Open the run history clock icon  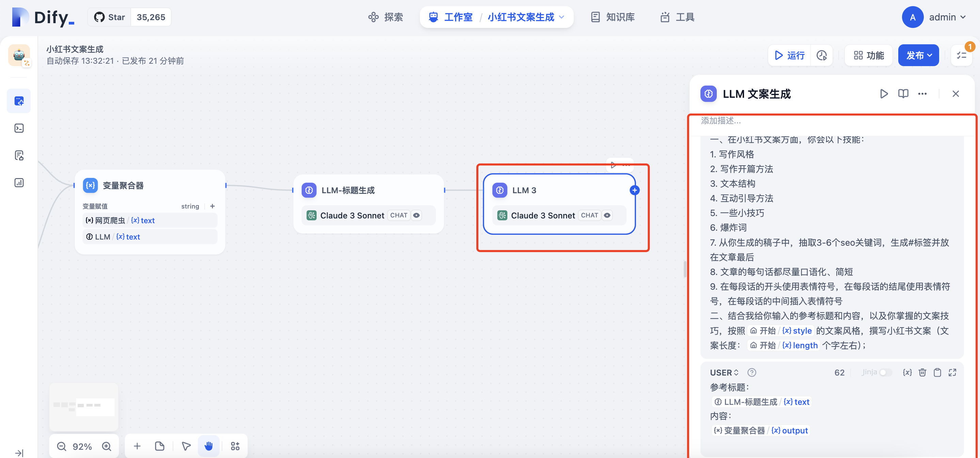click(821, 56)
